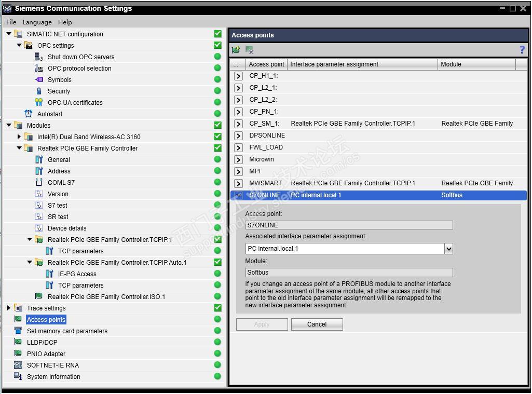Click the OPC protocol selection icon
This screenshot has width=532, height=394.
[x=39, y=68]
